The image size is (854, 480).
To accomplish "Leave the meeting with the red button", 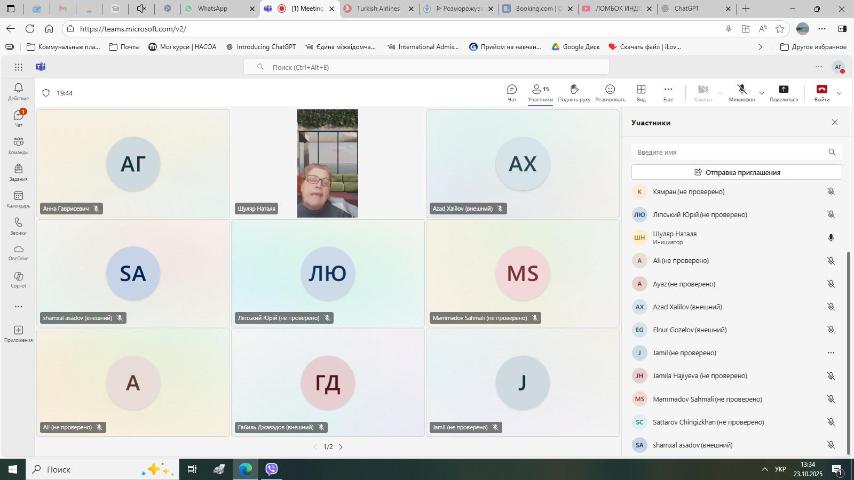I will click(821, 92).
